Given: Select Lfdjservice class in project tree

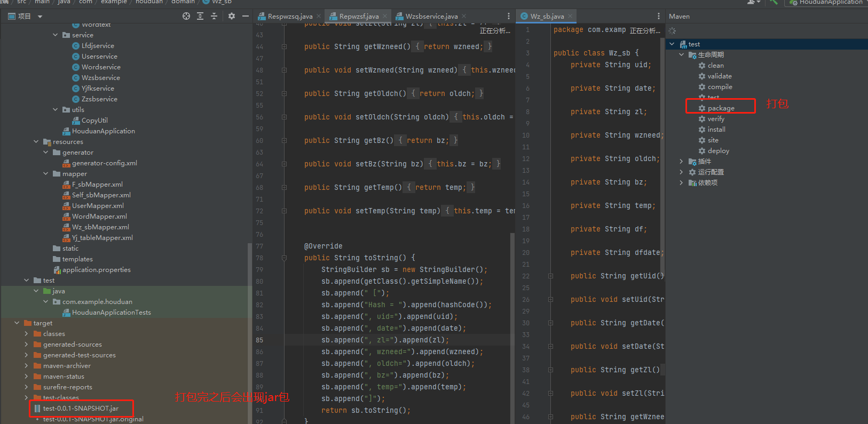Looking at the screenshot, I should click(x=93, y=46).
